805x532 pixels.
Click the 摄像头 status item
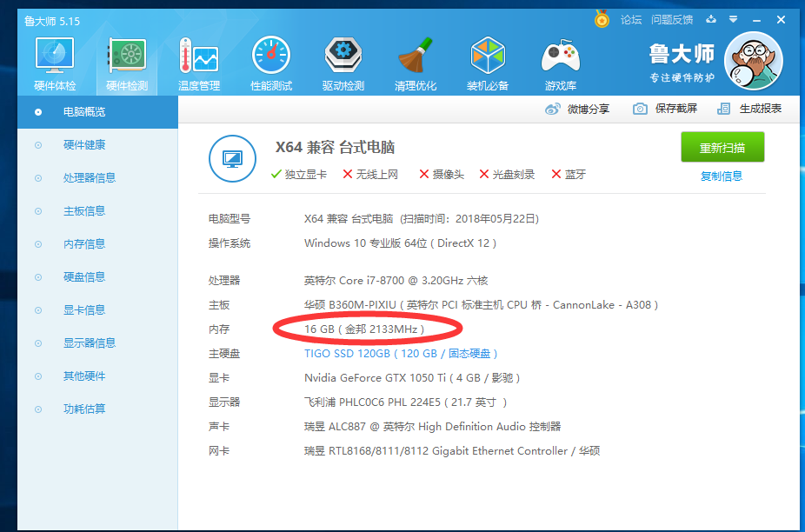click(x=442, y=175)
